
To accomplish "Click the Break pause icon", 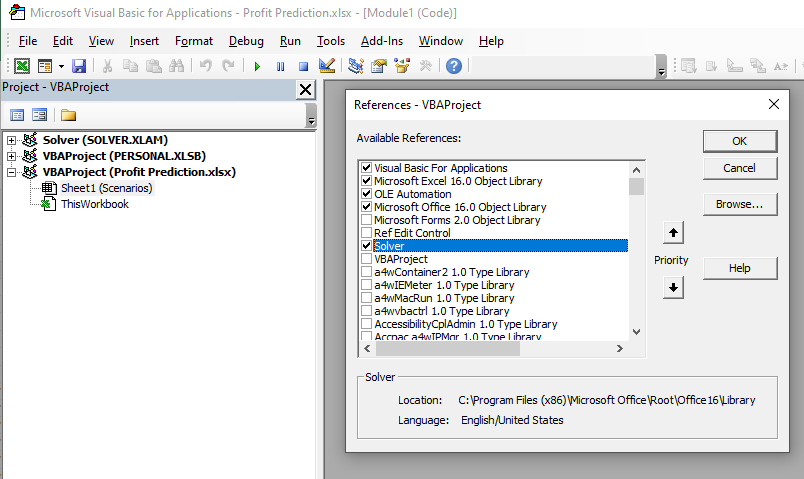I will coord(280,66).
